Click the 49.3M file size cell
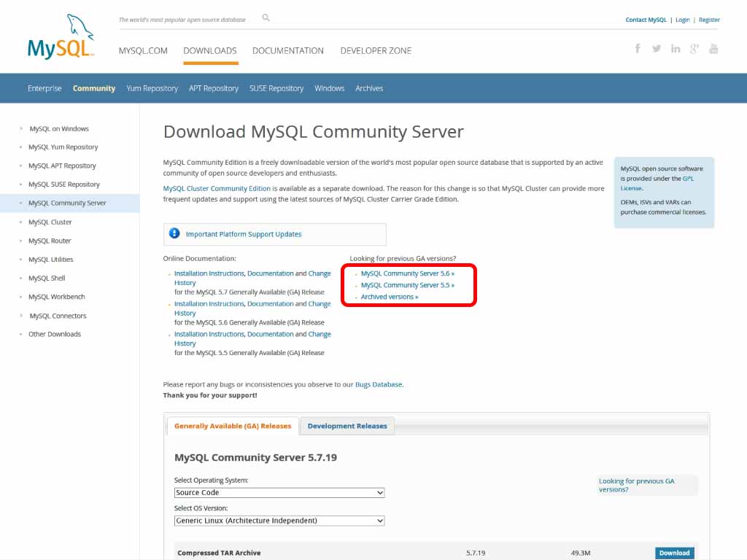The image size is (747, 560). (x=580, y=553)
